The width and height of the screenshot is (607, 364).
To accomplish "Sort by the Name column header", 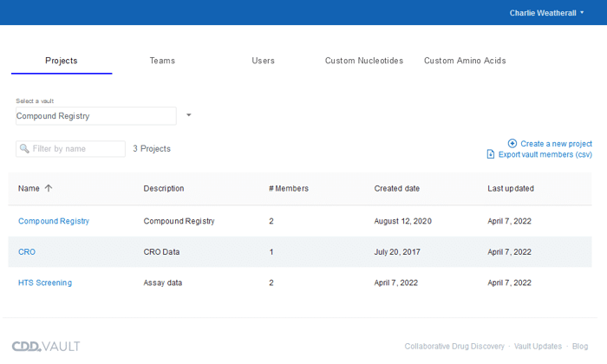I will (29, 188).
